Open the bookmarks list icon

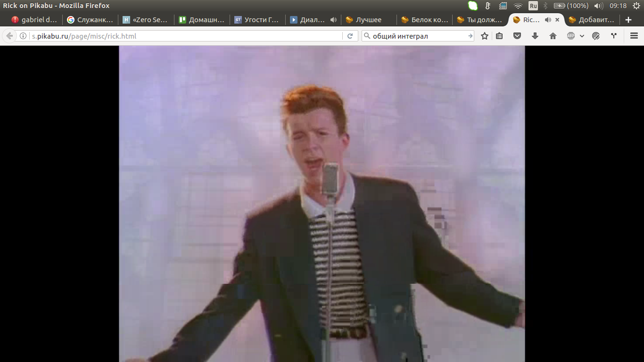(499, 36)
